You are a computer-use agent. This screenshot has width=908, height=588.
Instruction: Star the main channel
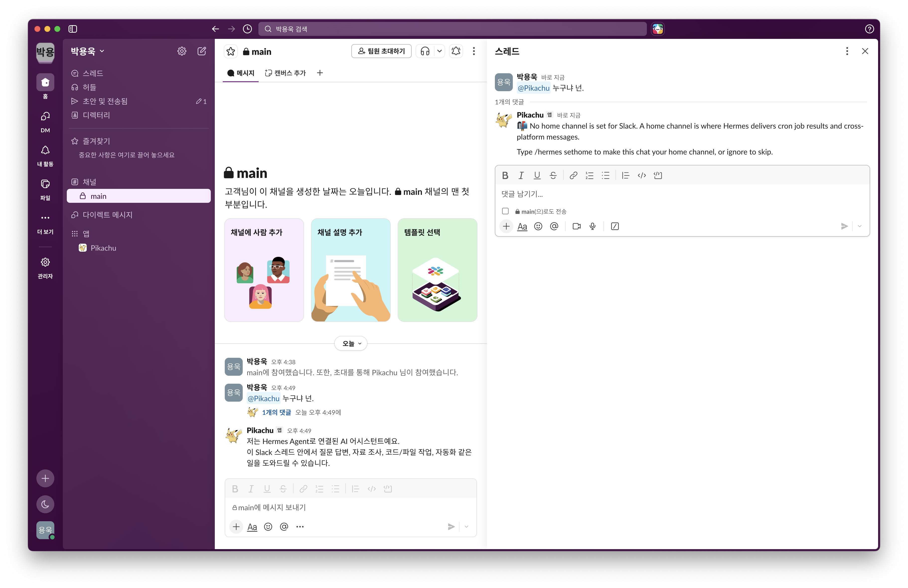(x=231, y=51)
